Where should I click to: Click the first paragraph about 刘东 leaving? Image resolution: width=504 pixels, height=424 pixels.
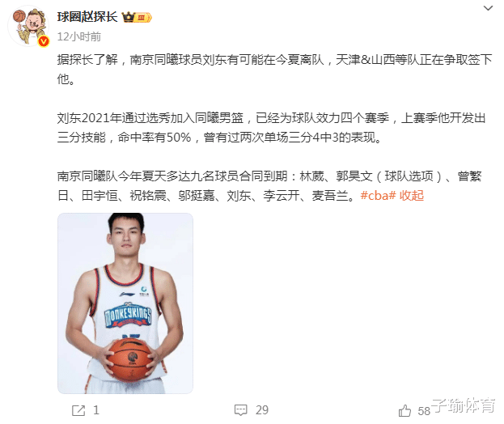[275, 69]
